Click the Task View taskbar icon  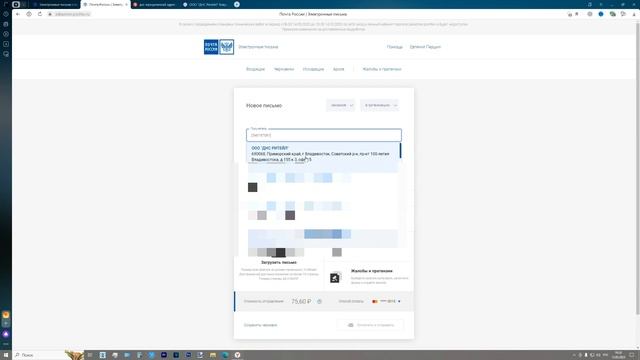point(90,355)
